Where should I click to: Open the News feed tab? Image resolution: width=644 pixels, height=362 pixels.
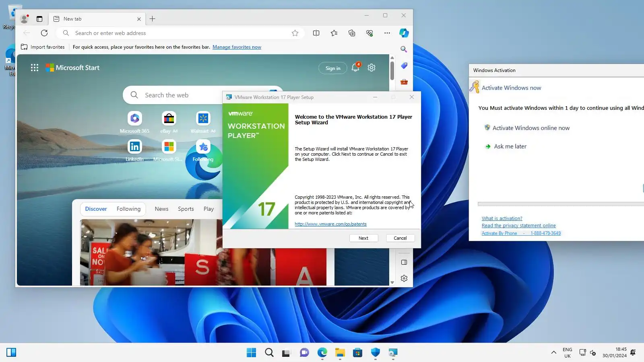[x=161, y=209]
